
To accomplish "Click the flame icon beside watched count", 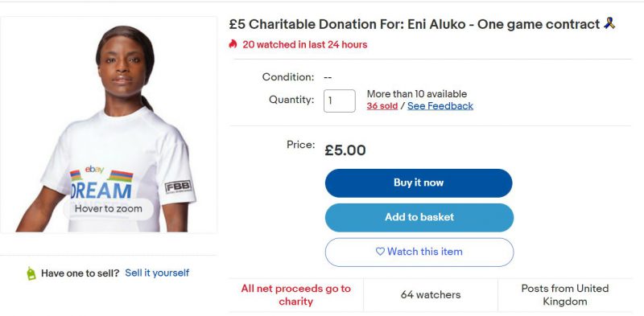I will coord(233,44).
